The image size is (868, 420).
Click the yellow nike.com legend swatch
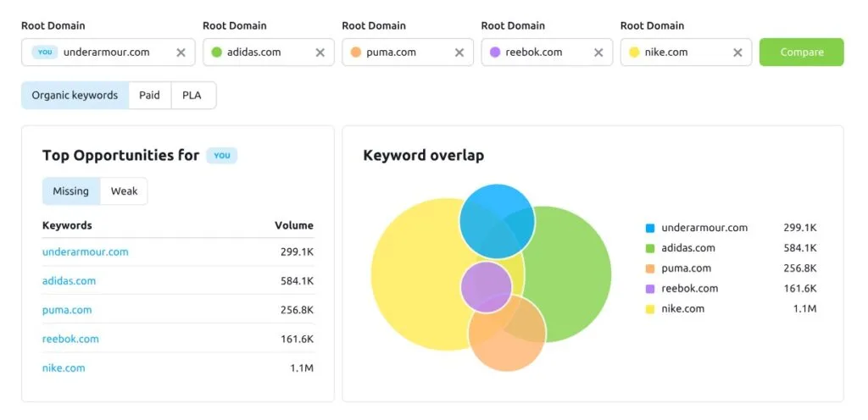(650, 309)
